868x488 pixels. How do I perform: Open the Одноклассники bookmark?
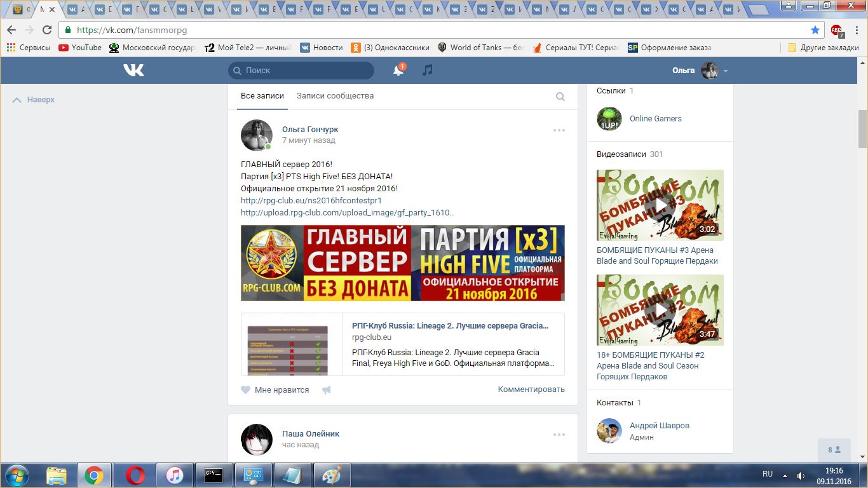390,48
